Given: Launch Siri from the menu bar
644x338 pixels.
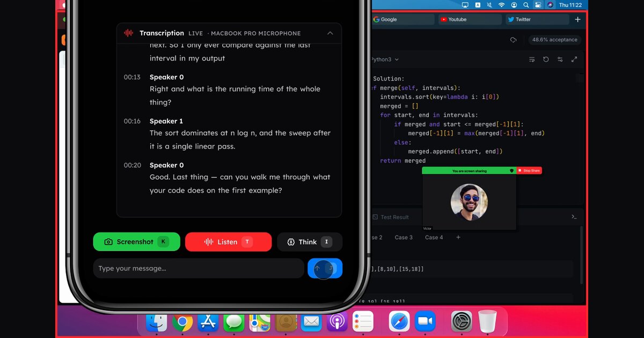Looking at the screenshot, I should click(550, 5).
